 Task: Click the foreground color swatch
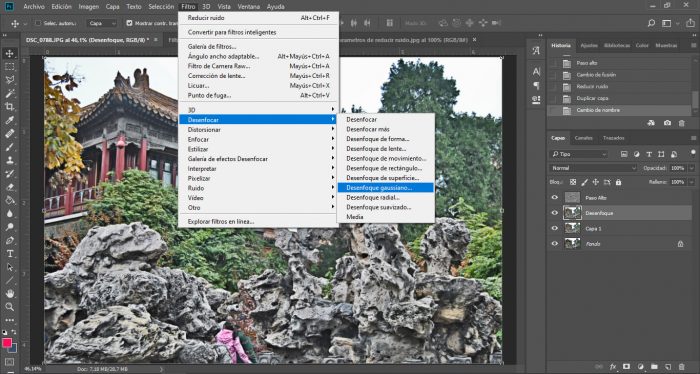(x=7, y=343)
